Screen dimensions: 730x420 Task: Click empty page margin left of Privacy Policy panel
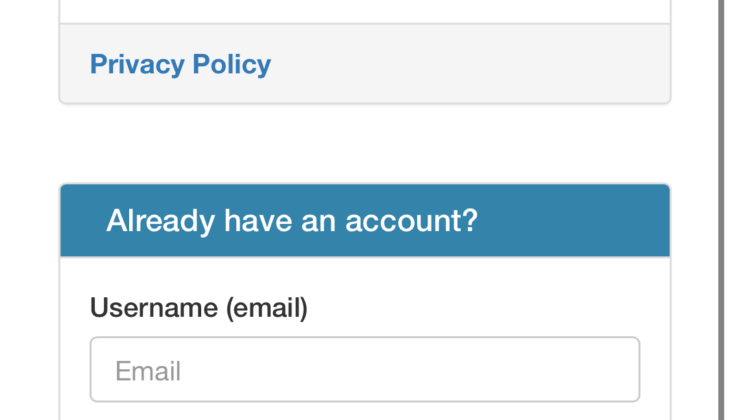click(x=28, y=64)
